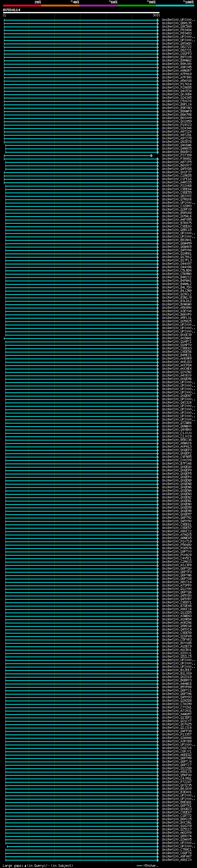Viewport: 197px width, 868px height.
Task: Select alignment label UniRef100_C7AIM9
Action: (x=177, y=704)
